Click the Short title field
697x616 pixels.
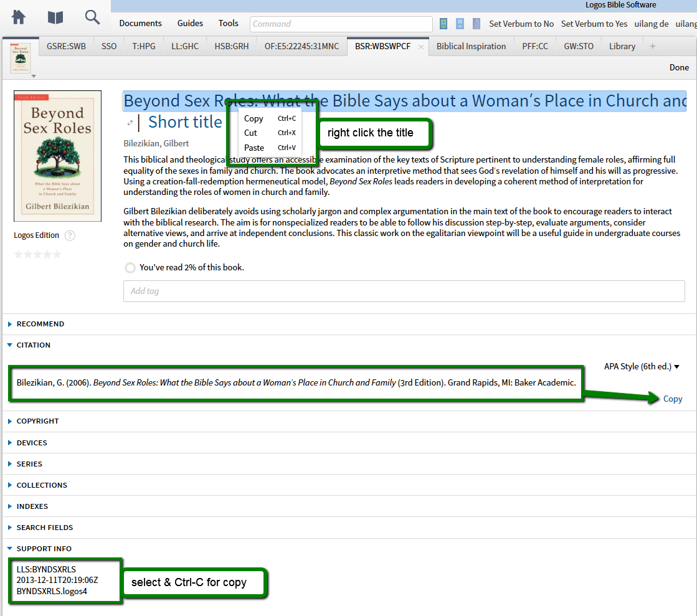(x=185, y=122)
